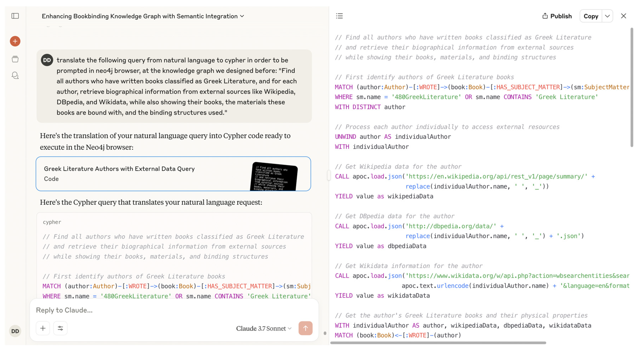644x350 pixels.
Task: Expand the Copy options dropdown arrow
Action: coord(607,16)
